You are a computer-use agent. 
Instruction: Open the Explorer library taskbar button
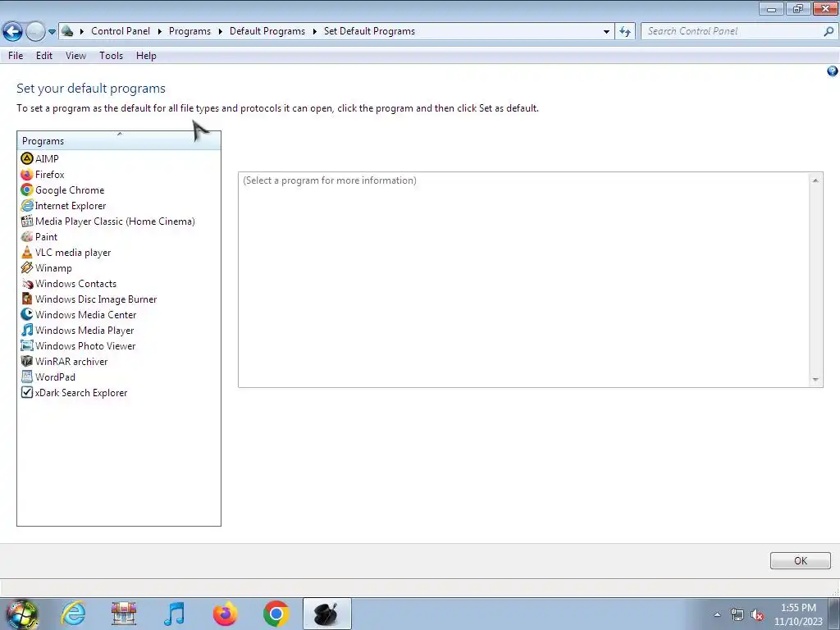(x=124, y=614)
